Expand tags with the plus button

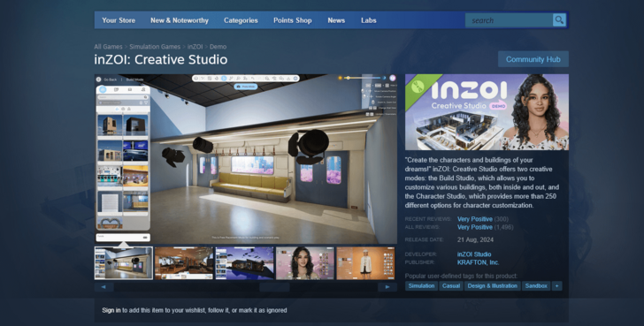(557, 286)
